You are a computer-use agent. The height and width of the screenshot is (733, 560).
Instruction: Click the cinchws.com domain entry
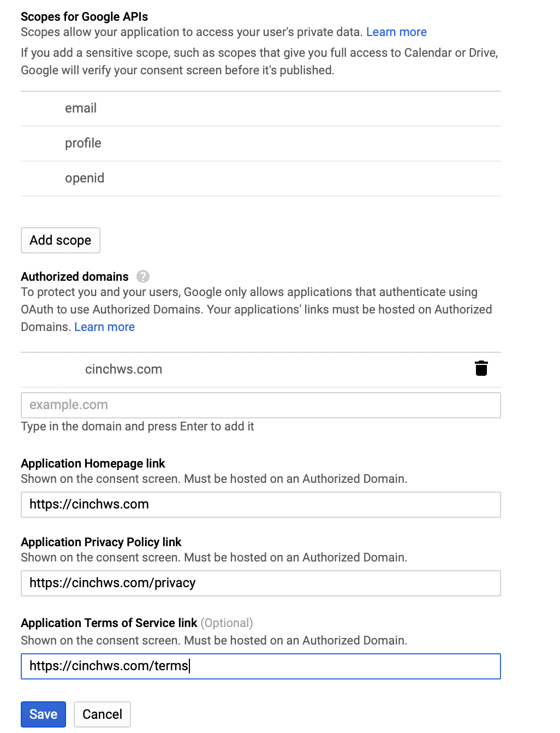tap(123, 369)
